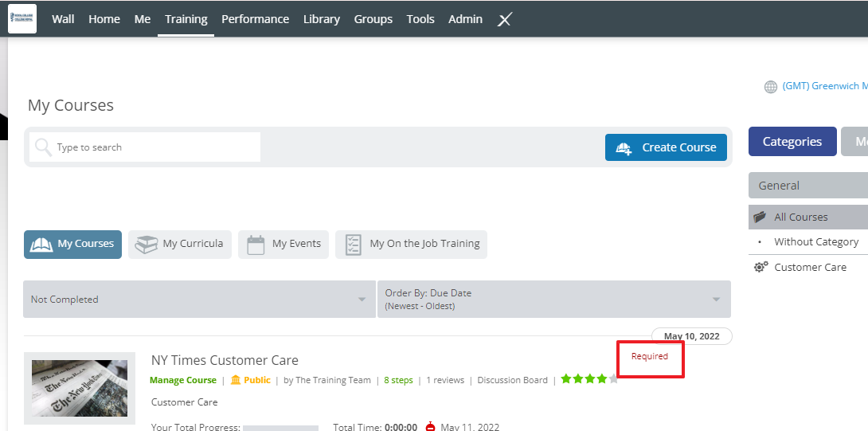Click the X close icon in navigation bar
The width and height of the screenshot is (868, 431).
pyautogui.click(x=504, y=20)
